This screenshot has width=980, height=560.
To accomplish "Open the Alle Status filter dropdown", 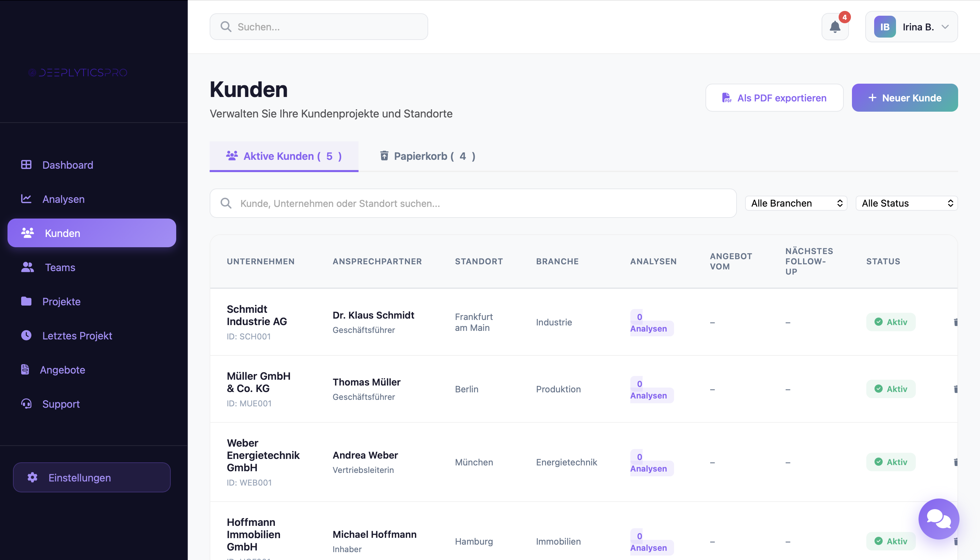I will pos(907,203).
